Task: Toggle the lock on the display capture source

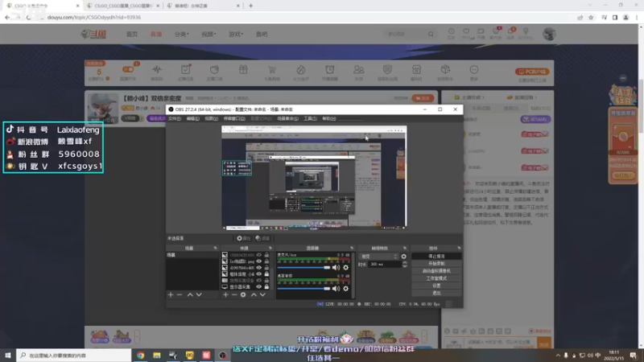Action: (266, 286)
